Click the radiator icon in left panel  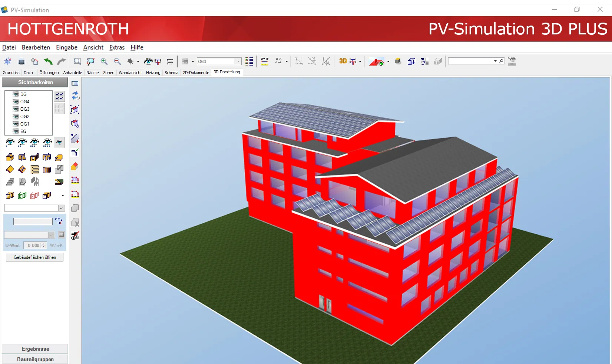click(47, 170)
